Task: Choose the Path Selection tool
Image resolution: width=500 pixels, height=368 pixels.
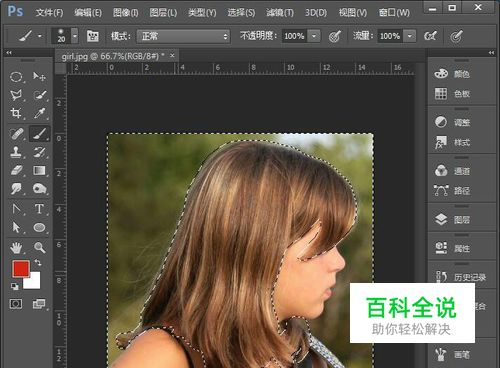Action: point(16,228)
